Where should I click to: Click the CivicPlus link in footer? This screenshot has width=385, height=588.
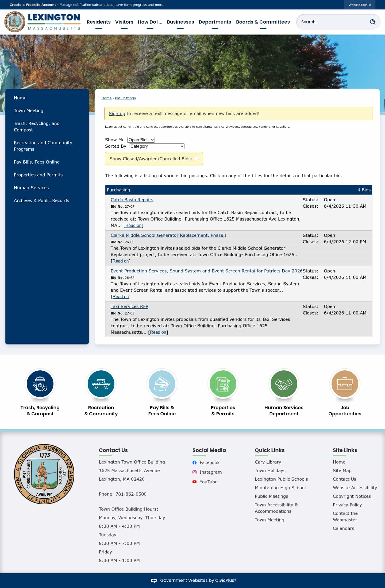[x=226, y=581]
